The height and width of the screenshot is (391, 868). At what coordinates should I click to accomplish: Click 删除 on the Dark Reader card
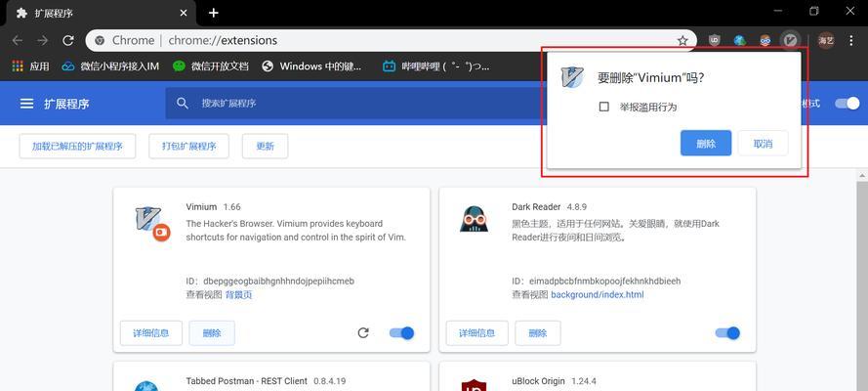pyautogui.click(x=538, y=333)
